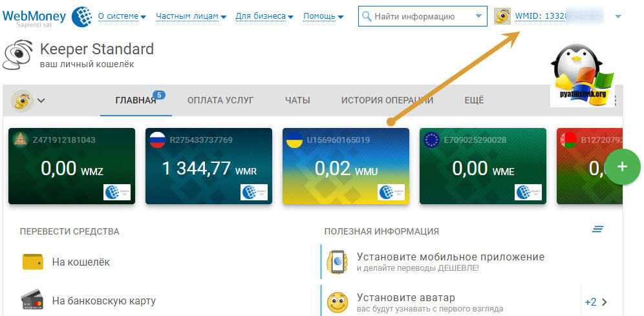Open the История операций tab

point(387,100)
